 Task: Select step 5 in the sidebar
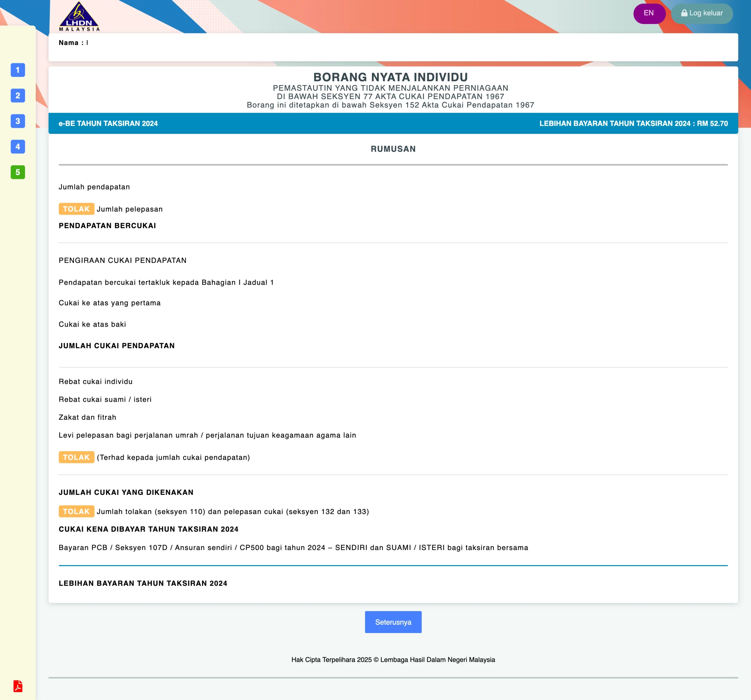point(18,173)
